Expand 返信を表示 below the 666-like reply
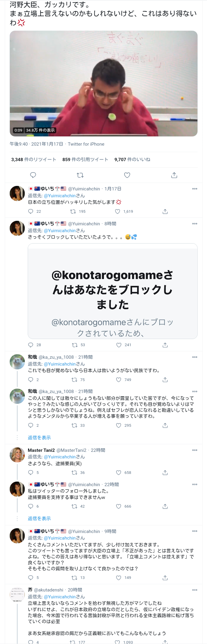Viewport: 207px width, 644px height. (39, 519)
